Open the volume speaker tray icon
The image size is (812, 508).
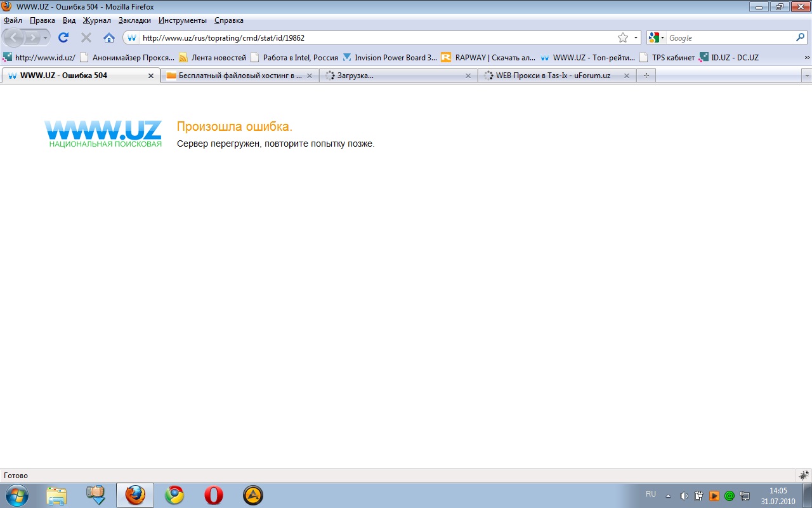pos(684,496)
